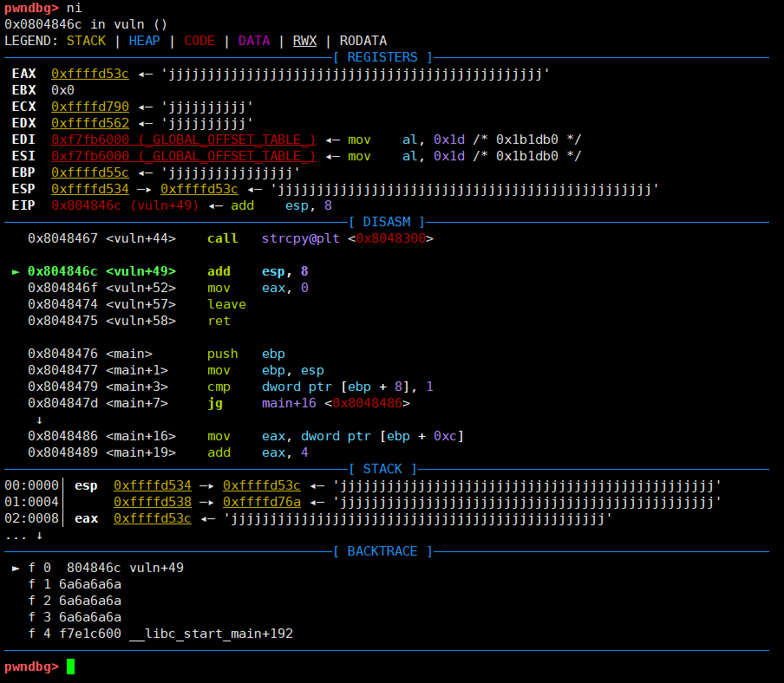784x683 pixels.
Task: Click the HEAP legend label
Action: 144,40
